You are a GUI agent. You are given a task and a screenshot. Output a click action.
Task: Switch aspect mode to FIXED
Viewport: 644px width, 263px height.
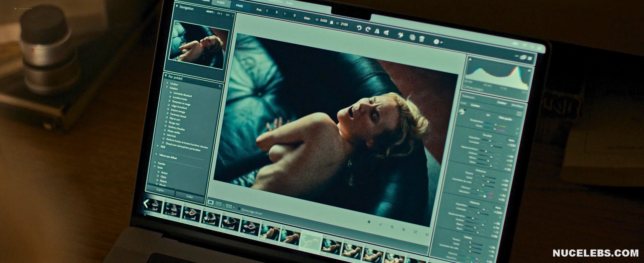(x=221, y=3)
